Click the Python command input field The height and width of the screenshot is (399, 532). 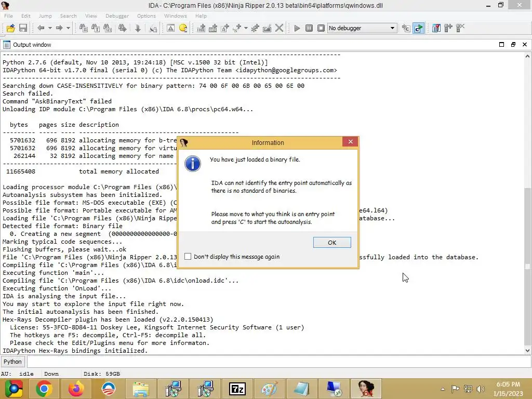[x=278, y=362]
